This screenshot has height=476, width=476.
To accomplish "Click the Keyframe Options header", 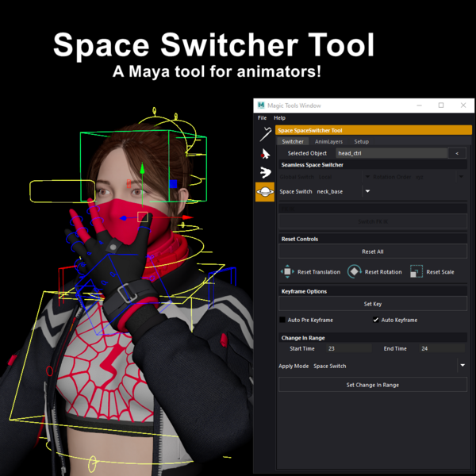I will [373, 291].
